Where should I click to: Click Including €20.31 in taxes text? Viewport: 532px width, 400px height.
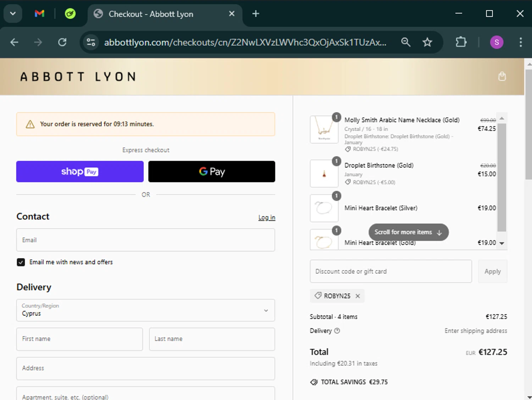click(x=343, y=364)
